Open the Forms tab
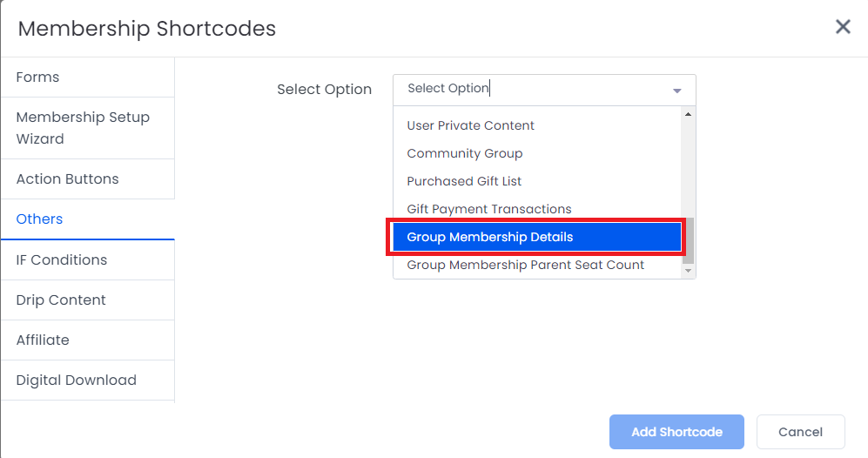This screenshot has width=868, height=458. point(38,77)
